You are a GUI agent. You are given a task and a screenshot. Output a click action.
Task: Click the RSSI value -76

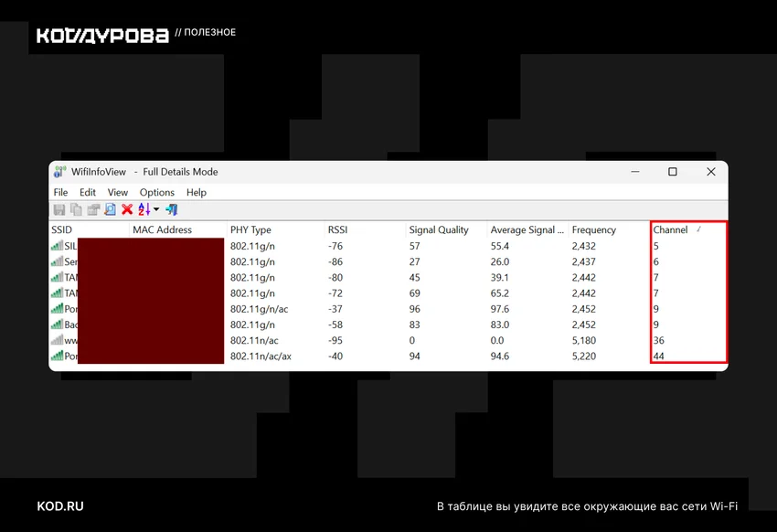click(x=335, y=246)
